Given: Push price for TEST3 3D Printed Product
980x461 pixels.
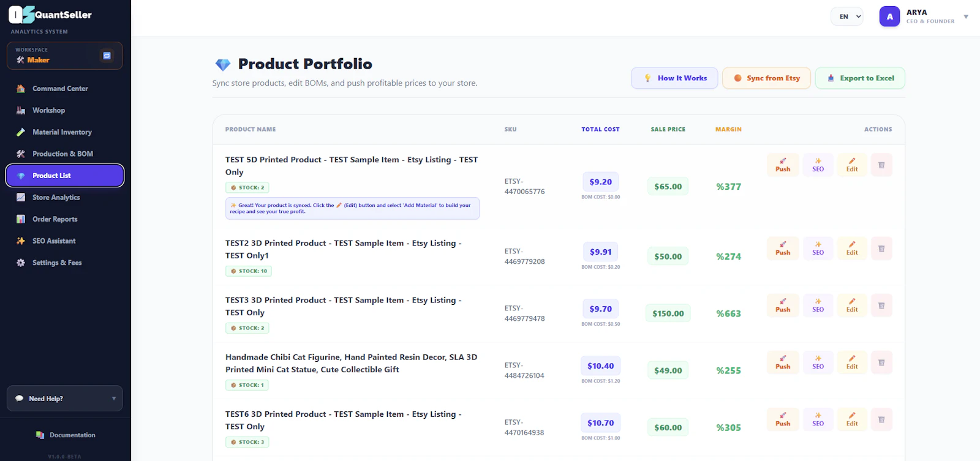Looking at the screenshot, I should coord(783,305).
